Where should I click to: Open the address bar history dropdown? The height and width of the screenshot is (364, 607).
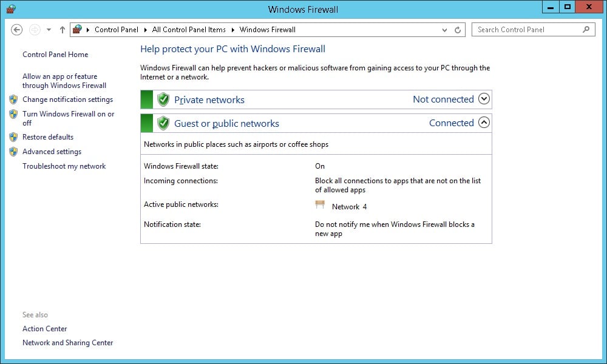444,30
